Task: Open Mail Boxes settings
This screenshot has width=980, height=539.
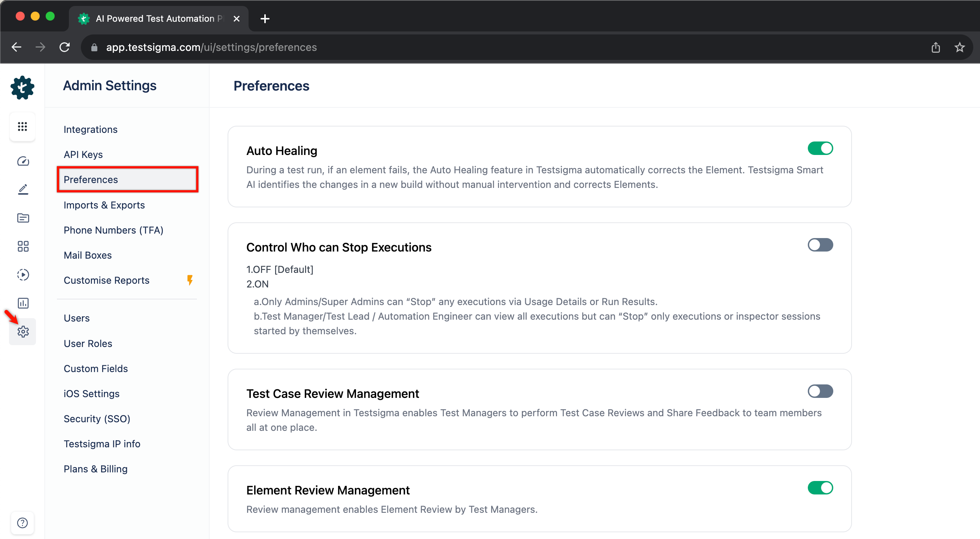Action: [88, 255]
